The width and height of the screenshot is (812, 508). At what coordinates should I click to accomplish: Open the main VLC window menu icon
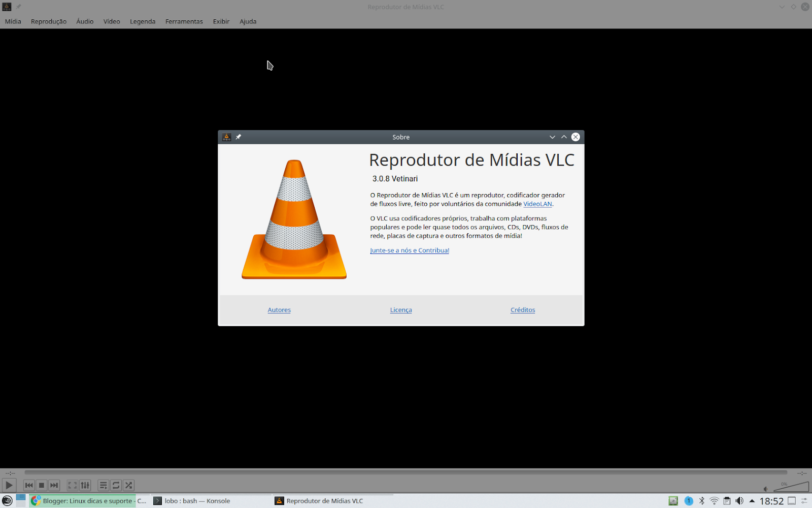pos(7,7)
